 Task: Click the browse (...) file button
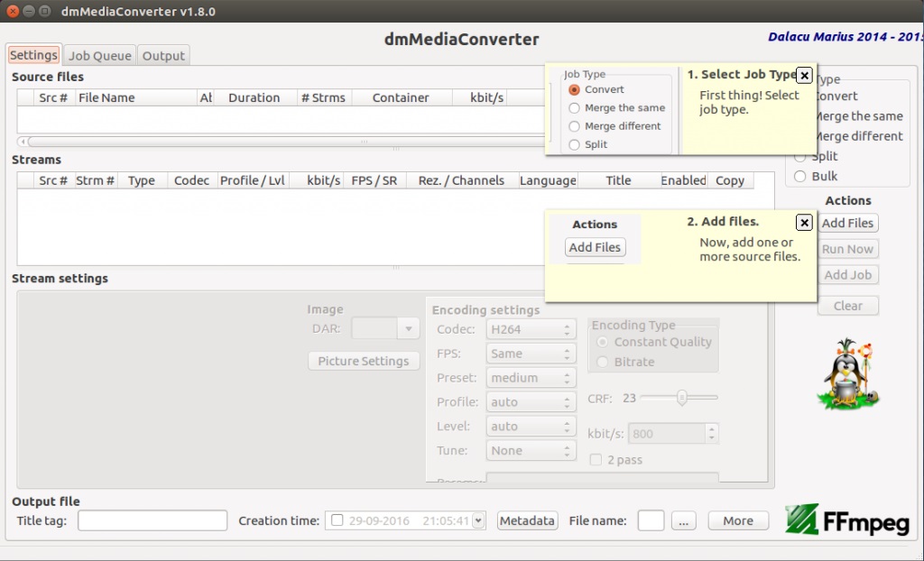coord(684,521)
